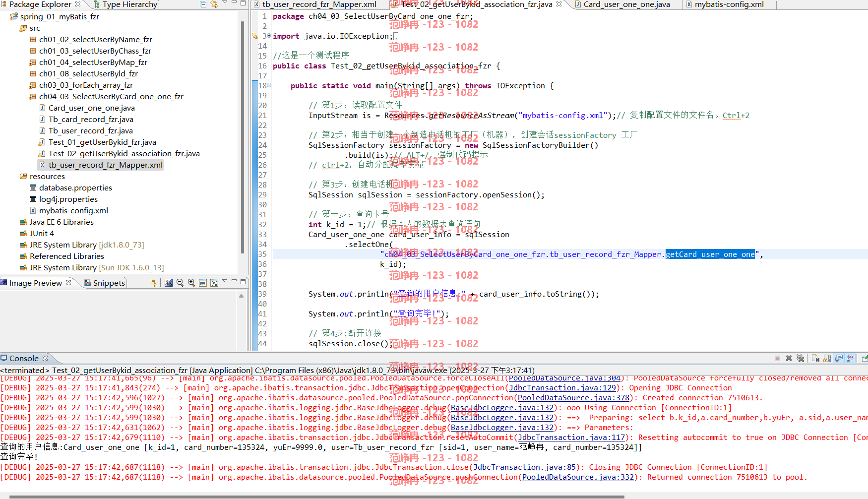The image size is (868, 499).
Task: Toggle show console on standard output change
Action: 839,358
